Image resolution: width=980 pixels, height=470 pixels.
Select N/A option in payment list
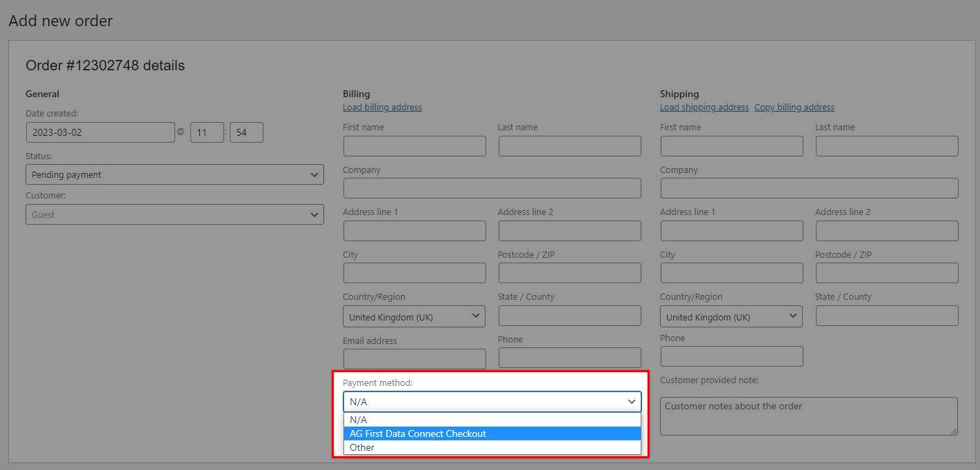coord(492,420)
